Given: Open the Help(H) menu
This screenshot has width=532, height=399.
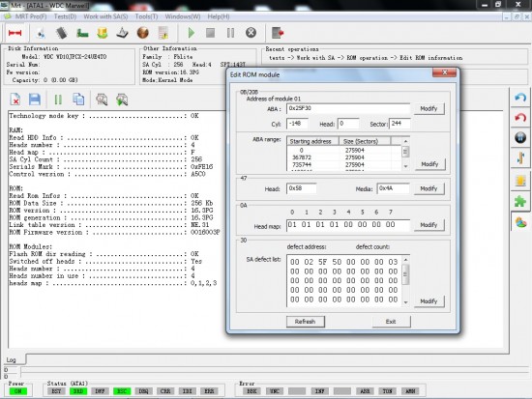Looking at the screenshot, I should click(x=219, y=16).
